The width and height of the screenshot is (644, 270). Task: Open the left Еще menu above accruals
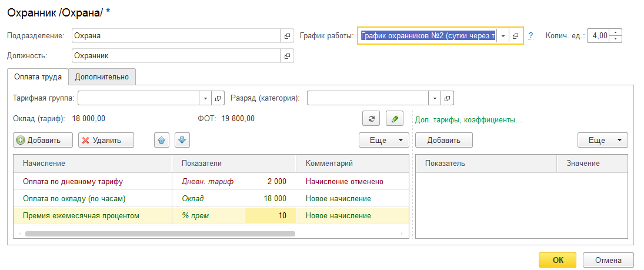click(385, 140)
